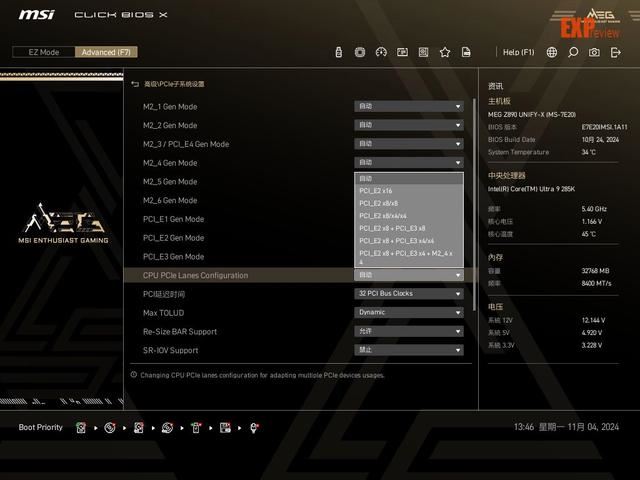This screenshot has height=480, width=640.
Task: Switch to EZ Mode
Action: [43, 52]
